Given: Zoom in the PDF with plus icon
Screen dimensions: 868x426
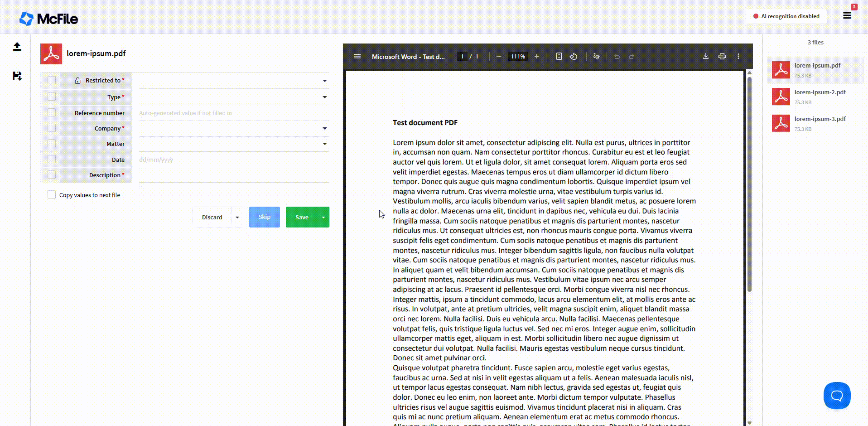Looking at the screenshot, I should 537,57.
